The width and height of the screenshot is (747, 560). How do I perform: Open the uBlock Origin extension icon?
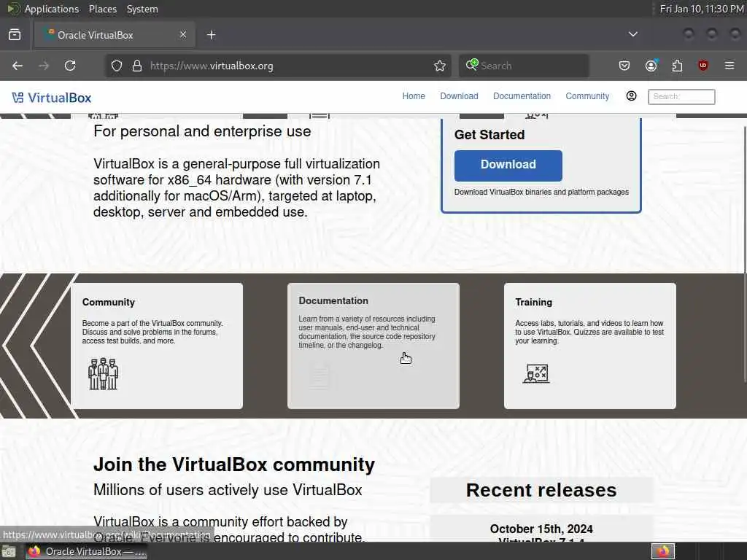703,66
